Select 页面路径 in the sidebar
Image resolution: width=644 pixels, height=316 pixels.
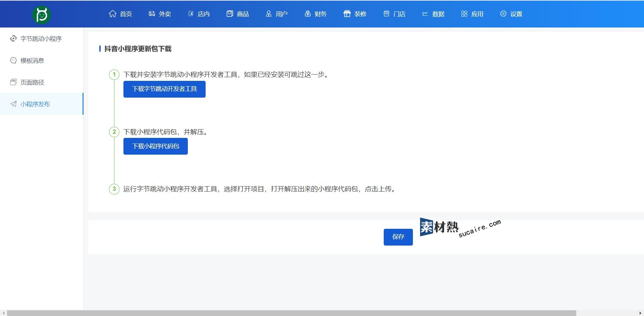pos(42,82)
